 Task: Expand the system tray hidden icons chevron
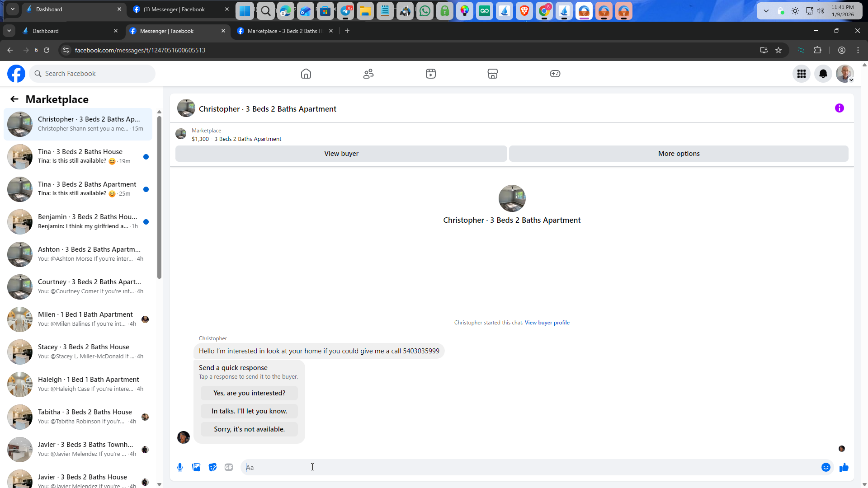[x=766, y=11]
